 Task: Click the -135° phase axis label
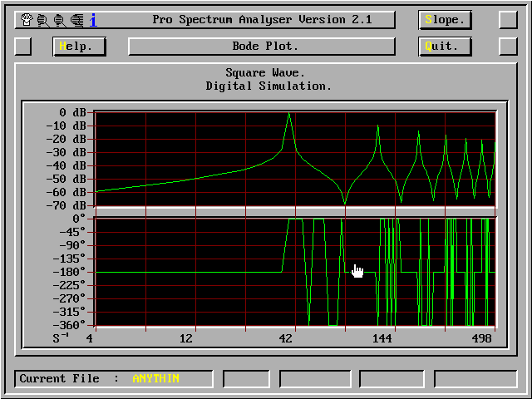pyautogui.click(x=69, y=259)
